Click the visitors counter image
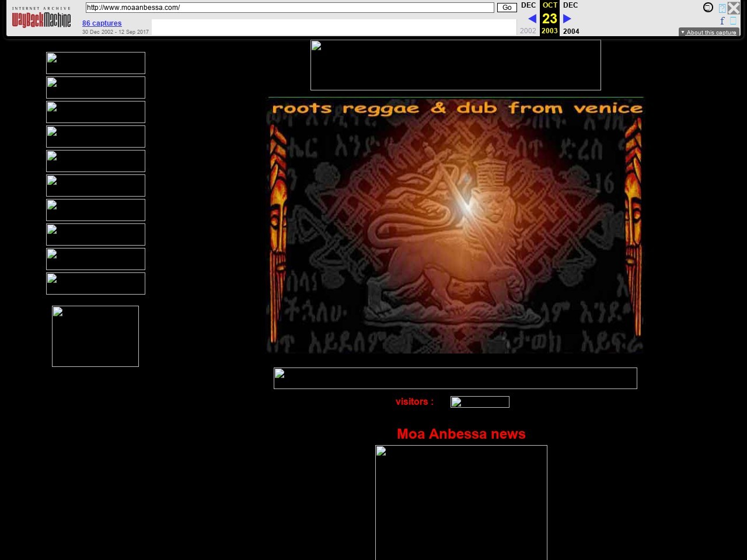The width and height of the screenshot is (747, 560). click(480, 402)
